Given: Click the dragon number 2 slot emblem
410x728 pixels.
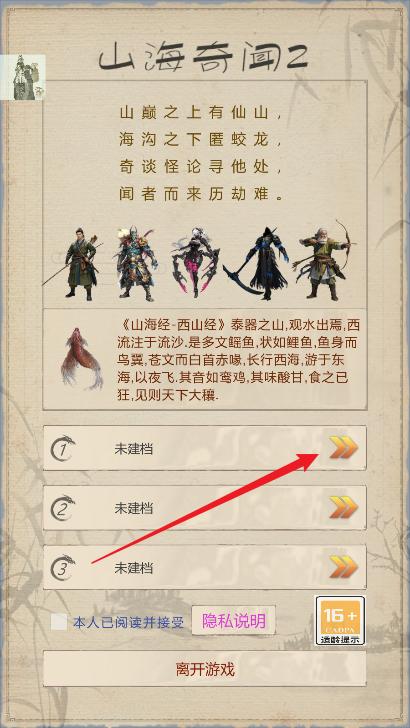Looking at the screenshot, I should [x=63, y=508].
